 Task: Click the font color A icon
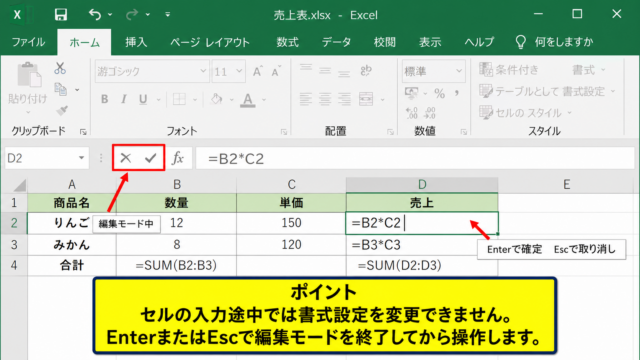point(248,100)
